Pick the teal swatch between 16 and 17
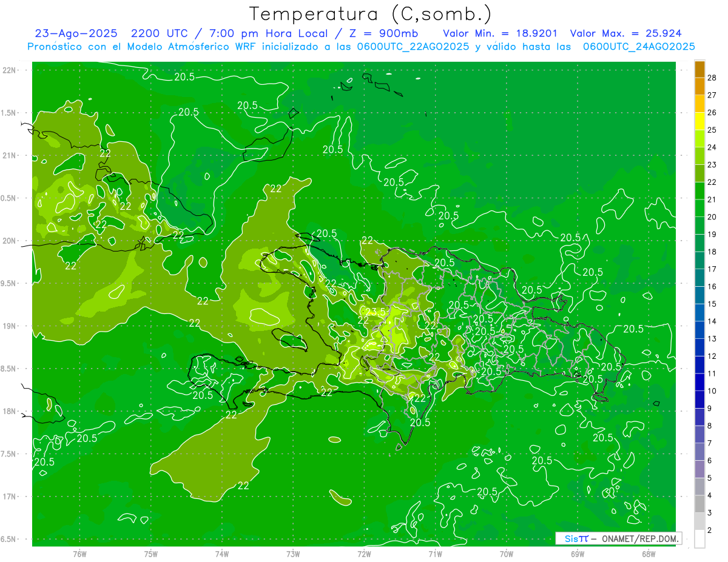Viewport: 728px width, 562px height. coord(699,278)
